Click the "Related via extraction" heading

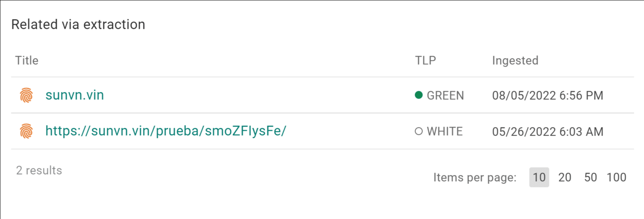(x=78, y=25)
